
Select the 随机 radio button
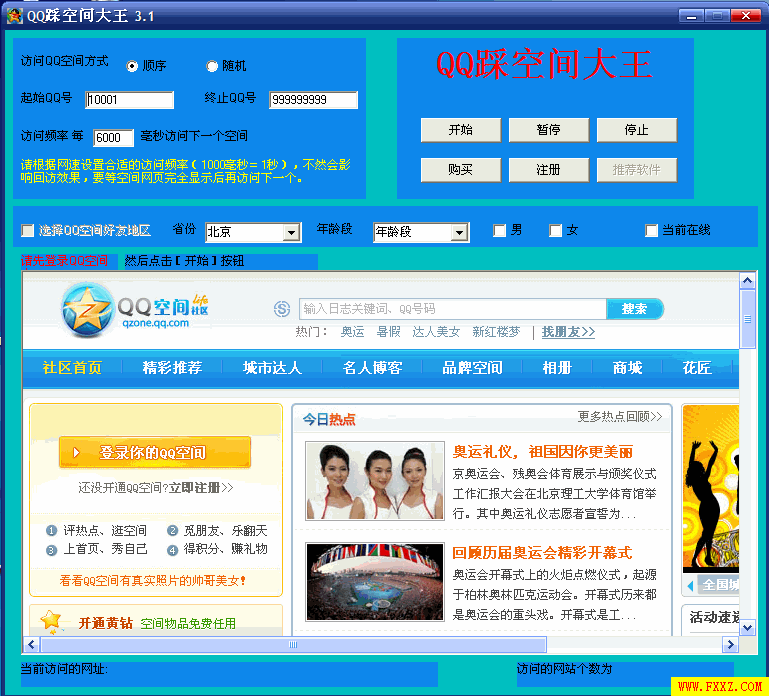coord(212,66)
